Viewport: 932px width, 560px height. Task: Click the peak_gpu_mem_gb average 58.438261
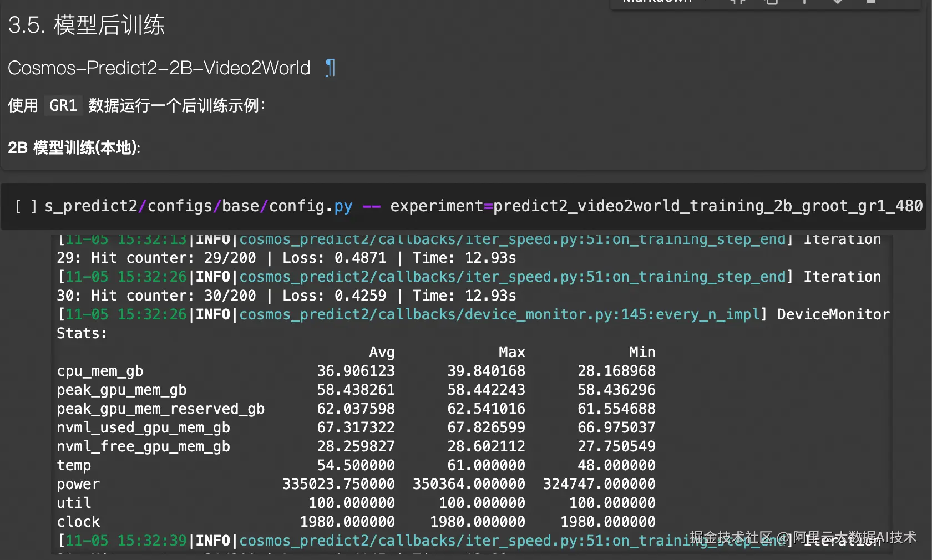click(356, 390)
